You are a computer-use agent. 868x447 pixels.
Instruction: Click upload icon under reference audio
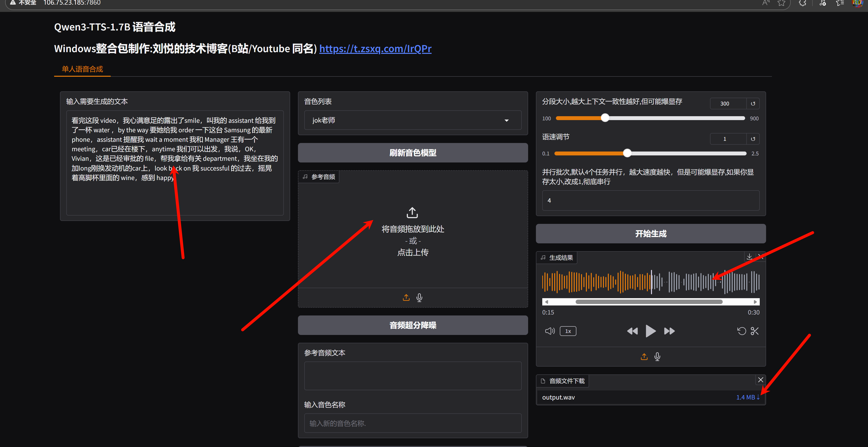point(406,297)
